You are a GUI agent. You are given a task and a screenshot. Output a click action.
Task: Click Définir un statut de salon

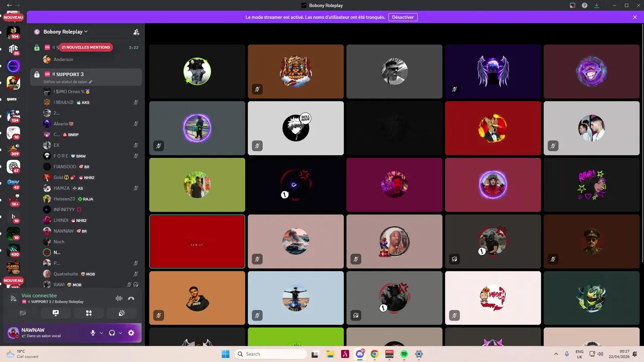(x=68, y=81)
